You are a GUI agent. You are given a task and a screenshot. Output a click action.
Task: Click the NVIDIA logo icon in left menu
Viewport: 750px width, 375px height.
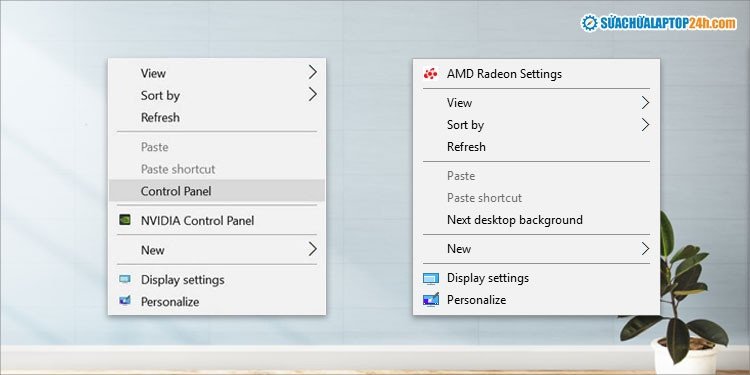pos(125,220)
